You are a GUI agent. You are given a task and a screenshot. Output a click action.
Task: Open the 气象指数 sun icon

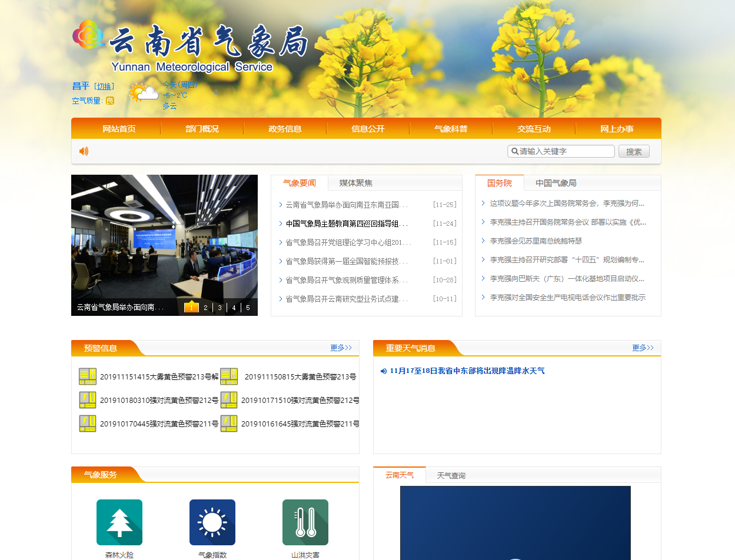pos(212,522)
